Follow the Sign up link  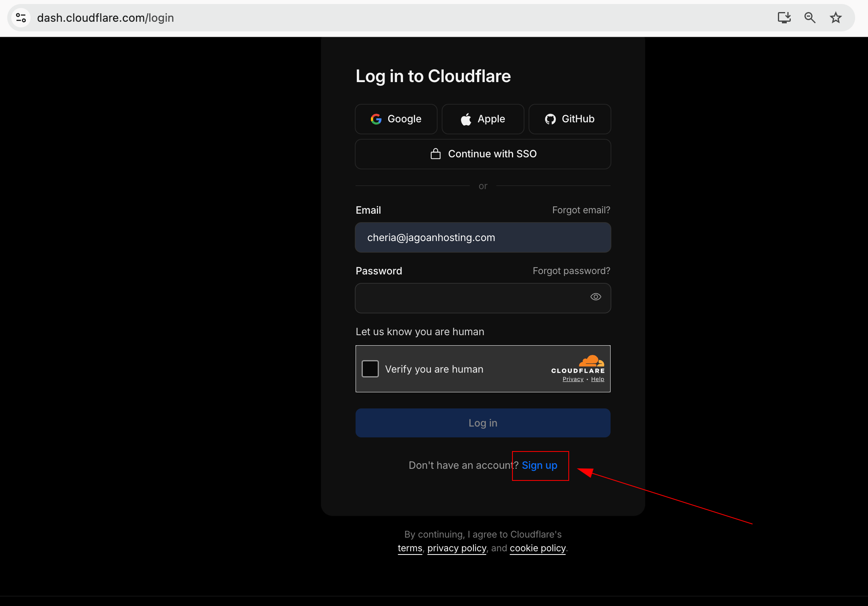(x=539, y=466)
